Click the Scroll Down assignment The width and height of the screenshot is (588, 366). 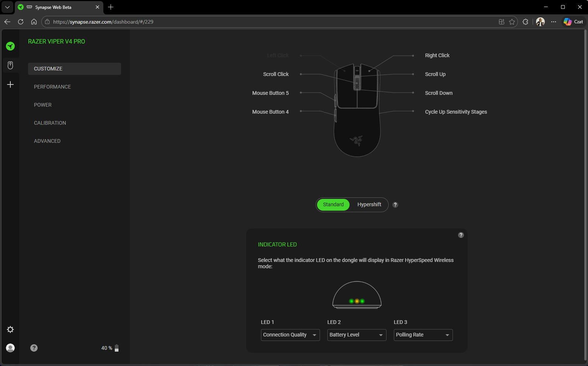click(x=439, y=93)
